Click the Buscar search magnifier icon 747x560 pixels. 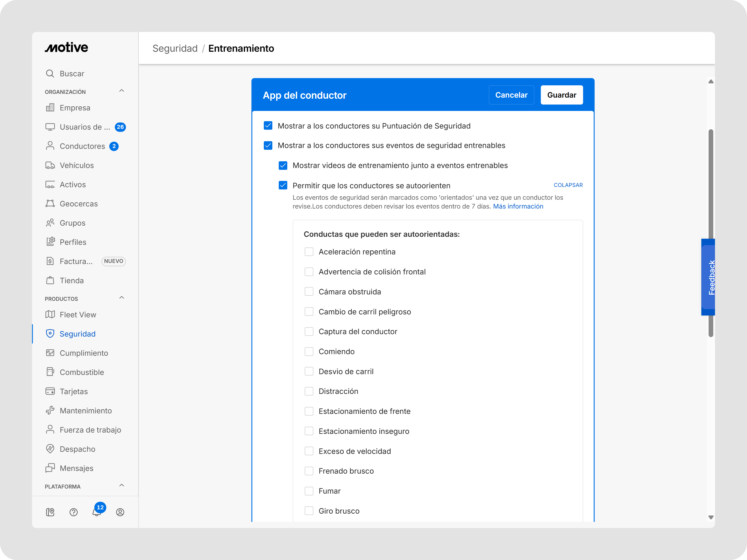click(50, 74)
